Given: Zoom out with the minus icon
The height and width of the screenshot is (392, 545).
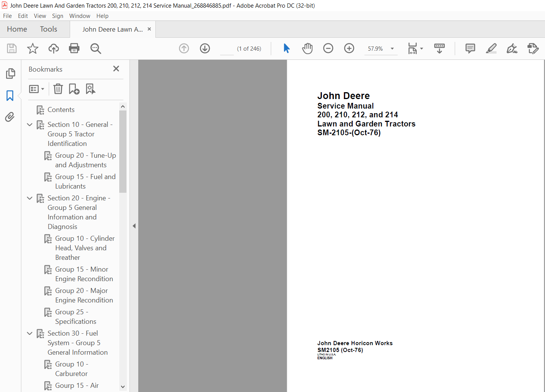Looking at the screenshot, I should pyautogui.click(x=328, y=48).
